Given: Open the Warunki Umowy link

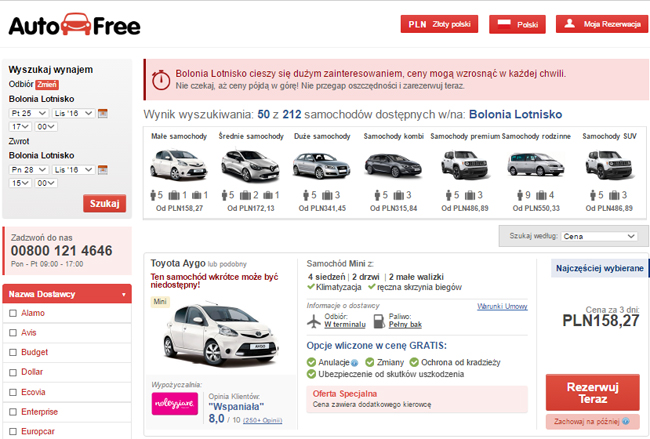Looking at the screenshot, I should tap(502, 306).
